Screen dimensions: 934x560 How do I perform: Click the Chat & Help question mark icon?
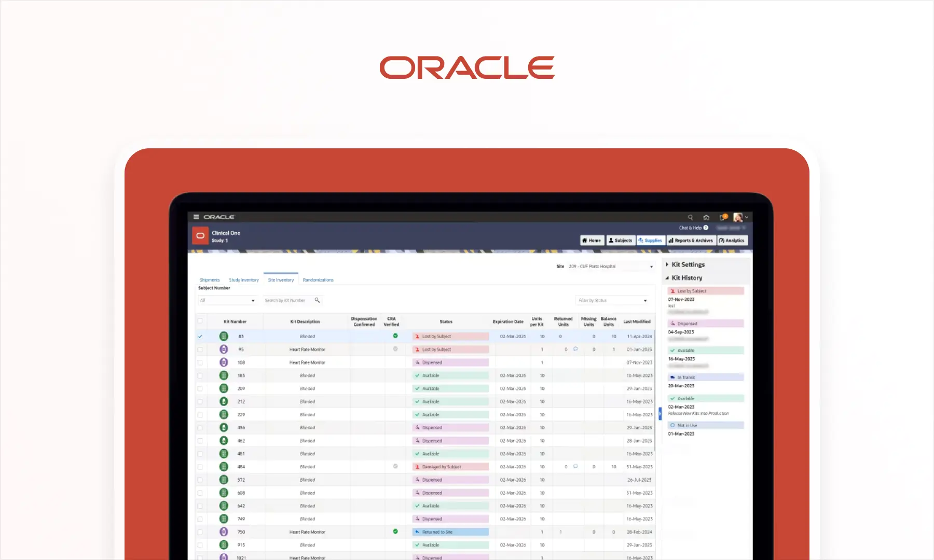(706, 228)
